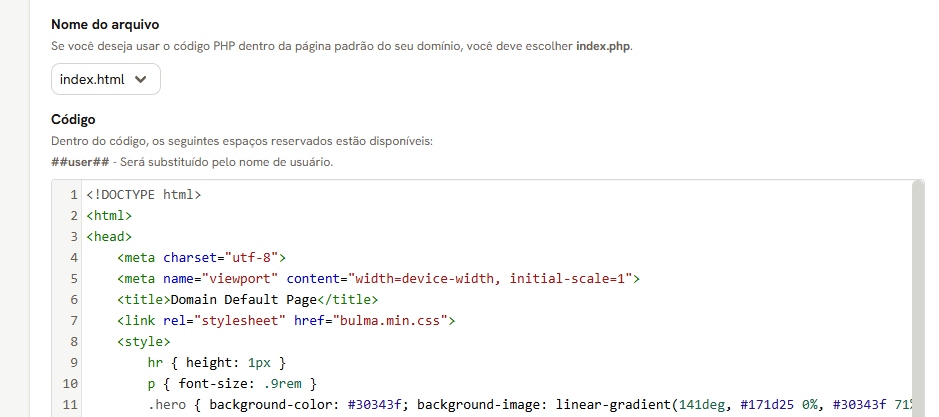This screenshot has width=939, height=417.
Task: Click the '<head>' tag on line 3
Action: coord(109,237)
